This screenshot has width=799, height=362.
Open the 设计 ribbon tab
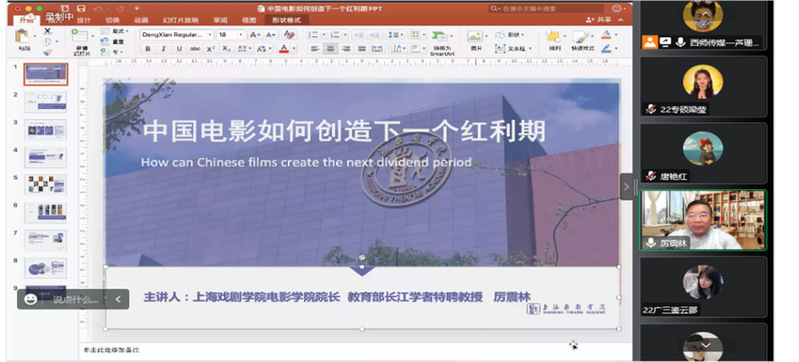pyautogui.click(x=84, y=20)
